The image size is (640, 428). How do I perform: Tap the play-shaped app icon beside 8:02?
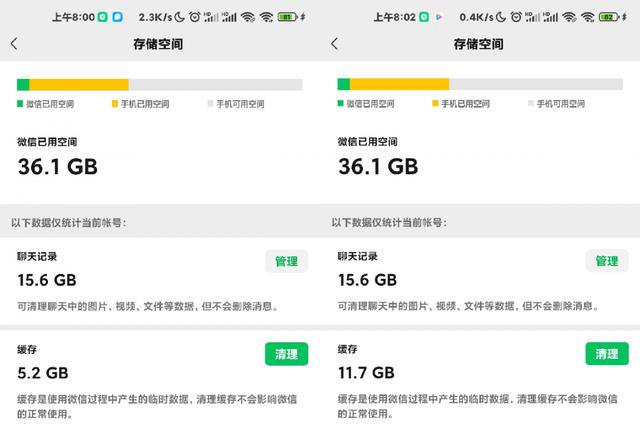pyautogui.click(x=439, y=17)
